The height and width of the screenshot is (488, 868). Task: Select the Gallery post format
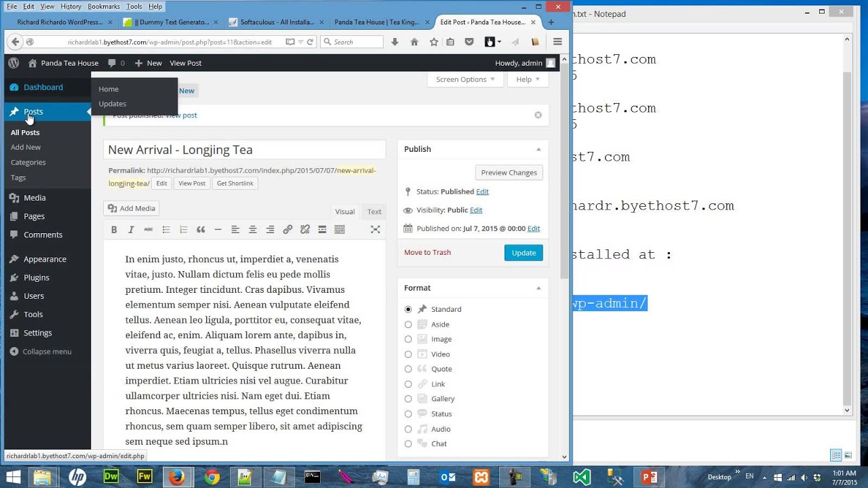408,399
